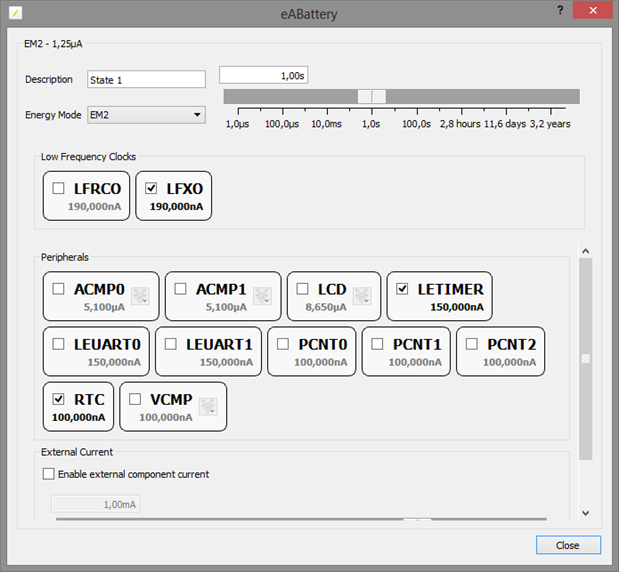The height and width of the screenshot is (572, 619).
Task: Click the Description text field
Action: pyautogui.click(x=145, y=79)
